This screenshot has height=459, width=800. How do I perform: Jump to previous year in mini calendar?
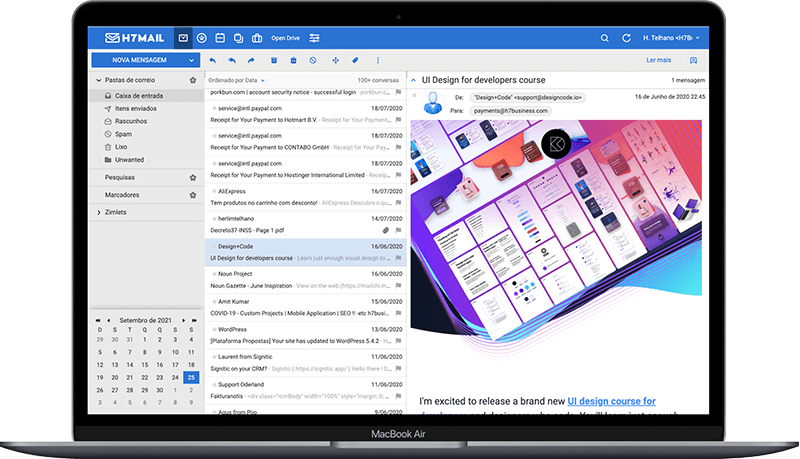[97, 320]
